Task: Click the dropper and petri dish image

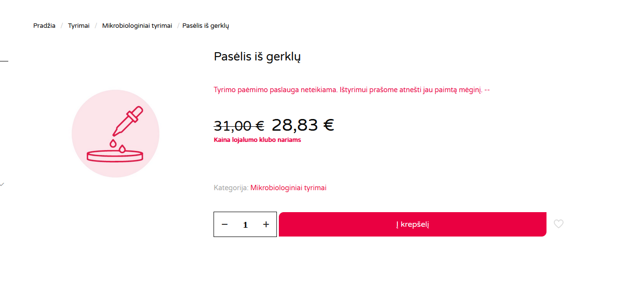Action: (x=116, y=134)
